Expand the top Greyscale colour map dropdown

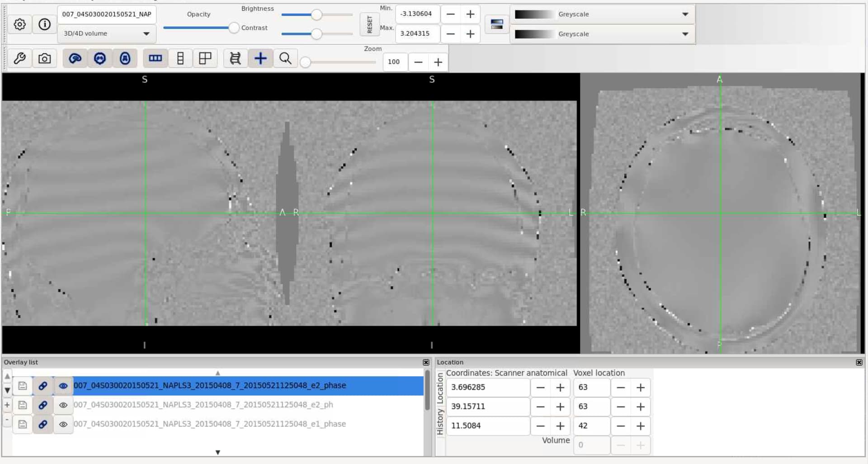(602, 14)
